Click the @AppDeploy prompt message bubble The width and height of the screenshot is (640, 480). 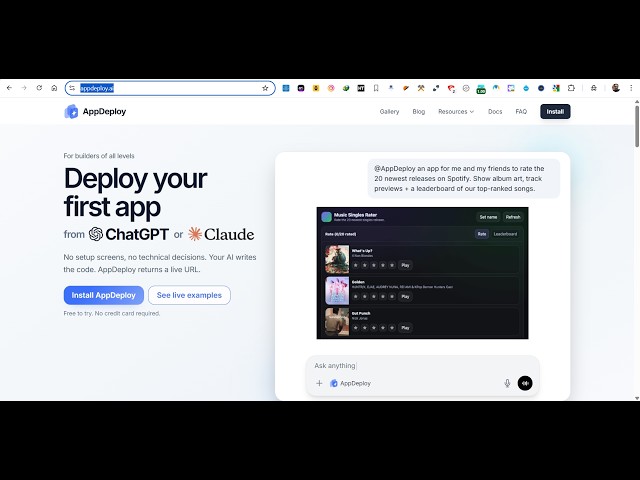click(x=464, y=178)
